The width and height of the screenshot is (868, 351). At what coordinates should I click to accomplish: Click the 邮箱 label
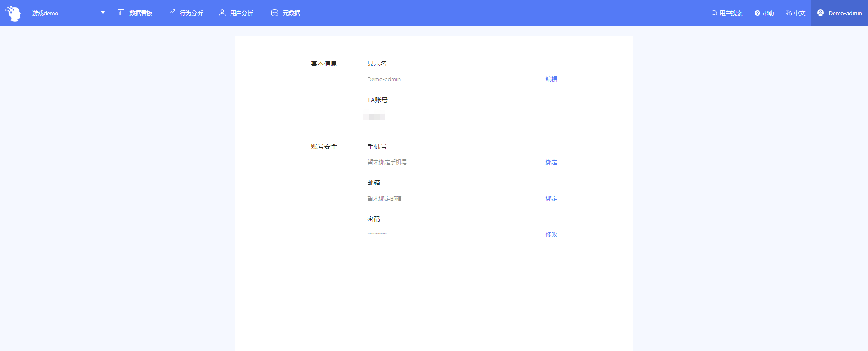(374, 183)
